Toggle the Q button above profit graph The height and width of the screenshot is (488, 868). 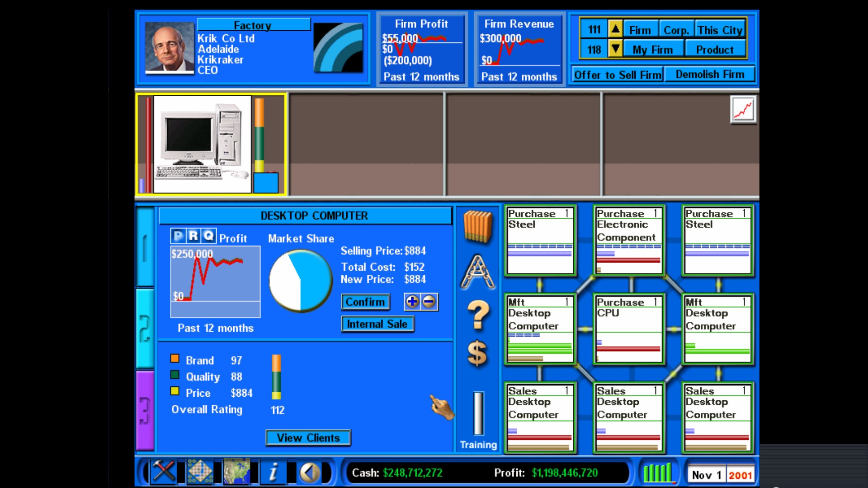(208, 236)
